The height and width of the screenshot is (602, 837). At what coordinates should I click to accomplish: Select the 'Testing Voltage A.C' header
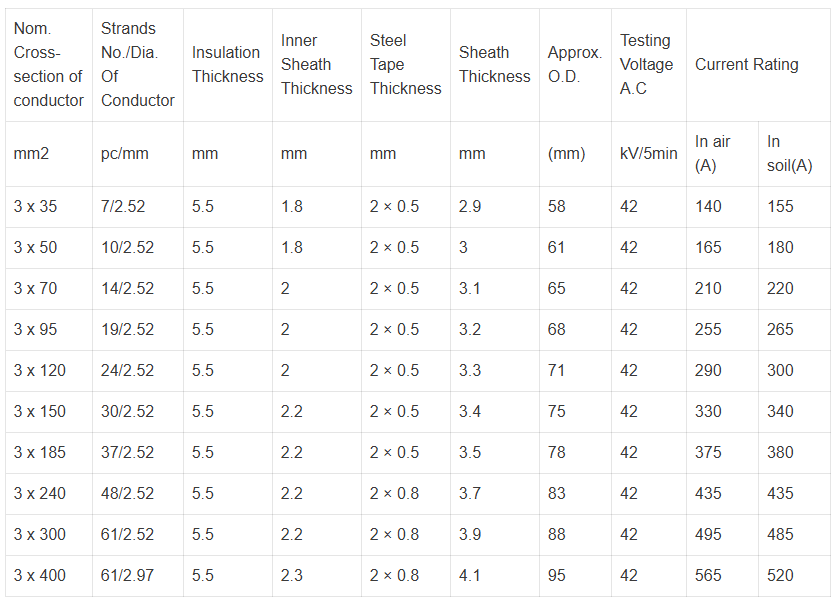pos(646,64)
